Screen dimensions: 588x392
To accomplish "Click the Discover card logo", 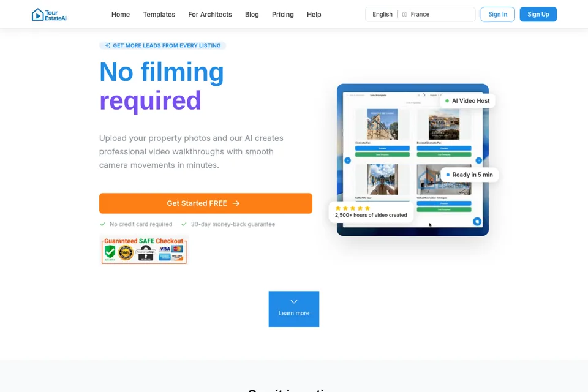I will tap(177, 257).
